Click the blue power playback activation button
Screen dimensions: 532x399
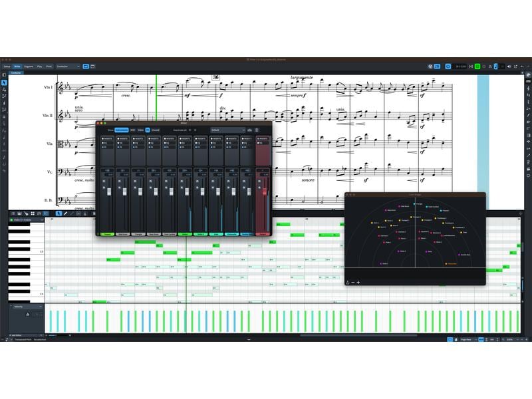click(x=448, y=66)
